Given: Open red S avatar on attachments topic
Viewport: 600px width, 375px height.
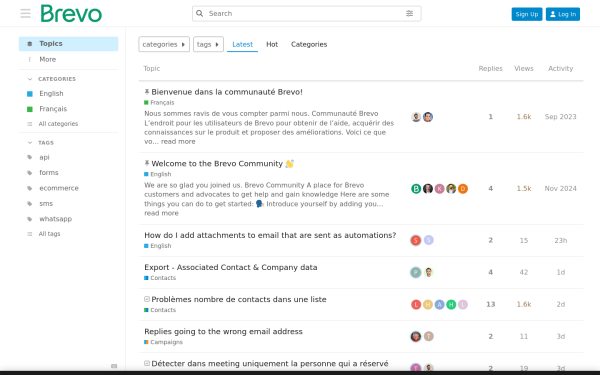Looking at the screenshot, I should 416,240.
